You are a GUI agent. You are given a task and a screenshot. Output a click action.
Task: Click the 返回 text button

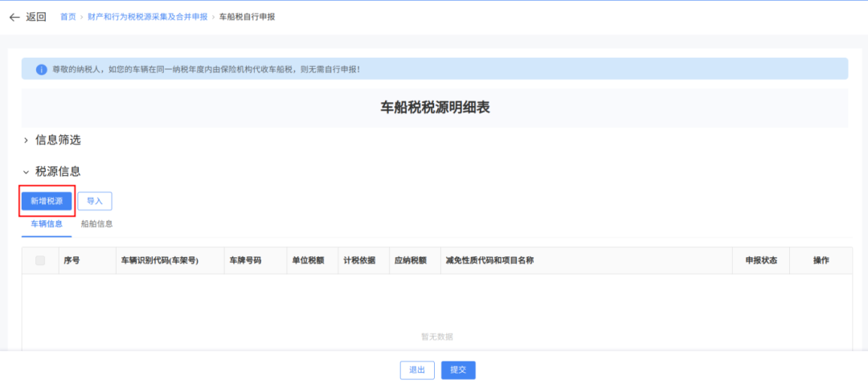coord(36,17)
